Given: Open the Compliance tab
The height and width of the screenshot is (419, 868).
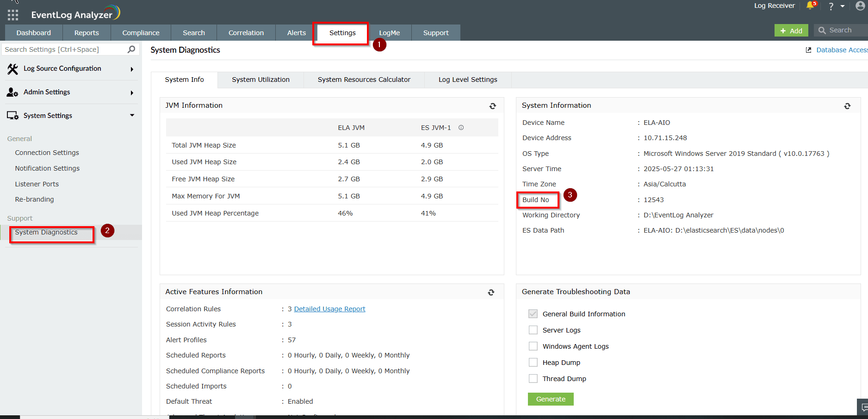Looking at the screenshot, I should pos(141,33).
